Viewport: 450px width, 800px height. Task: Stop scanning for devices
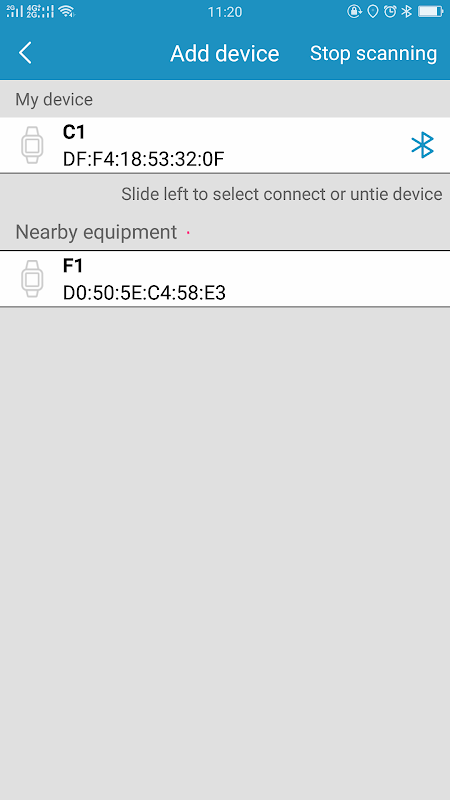coord(373,53)
